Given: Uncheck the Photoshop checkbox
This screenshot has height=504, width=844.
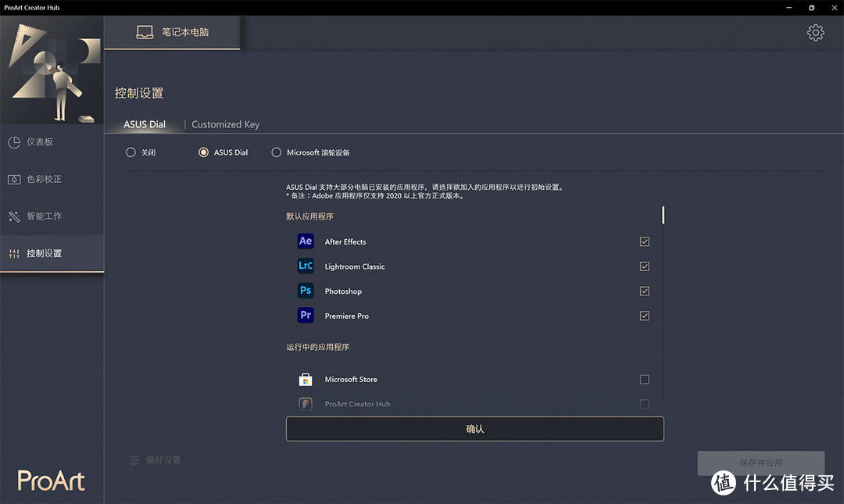Looking at the screenshot, I should [x=644, y=291].
